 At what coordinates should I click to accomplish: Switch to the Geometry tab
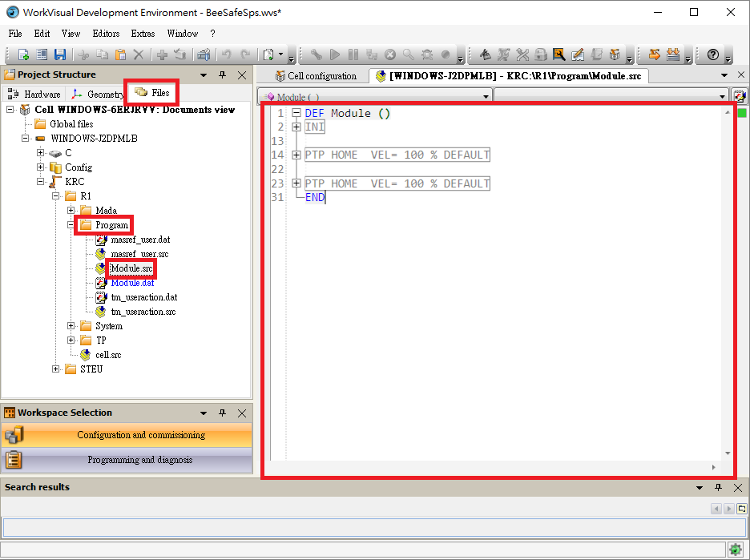click(97, 95)
